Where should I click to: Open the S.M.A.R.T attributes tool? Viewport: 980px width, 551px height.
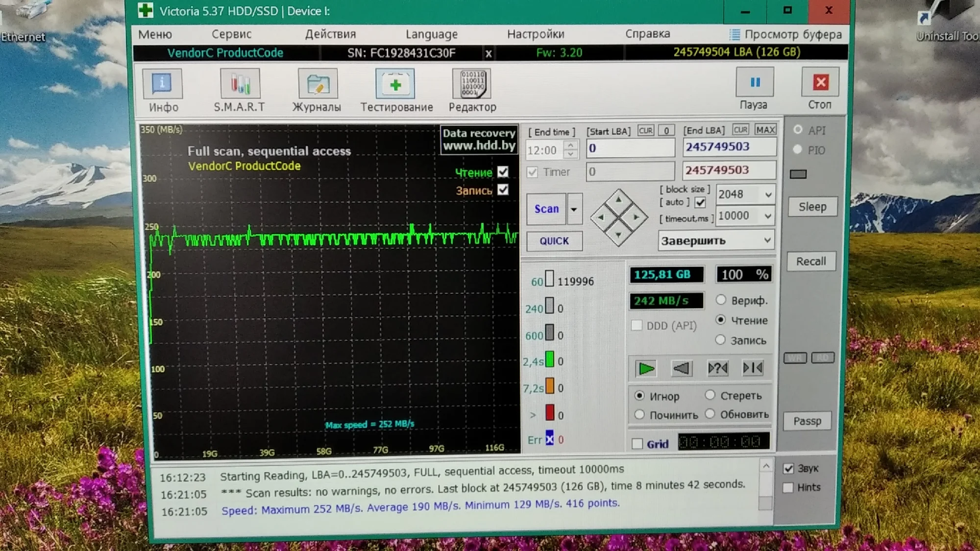click(240, 84)
